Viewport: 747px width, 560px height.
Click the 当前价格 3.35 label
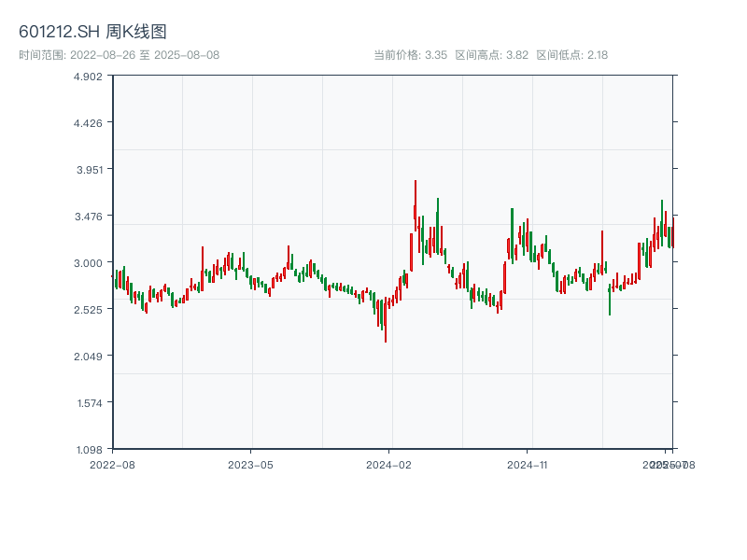click(410, 55)
